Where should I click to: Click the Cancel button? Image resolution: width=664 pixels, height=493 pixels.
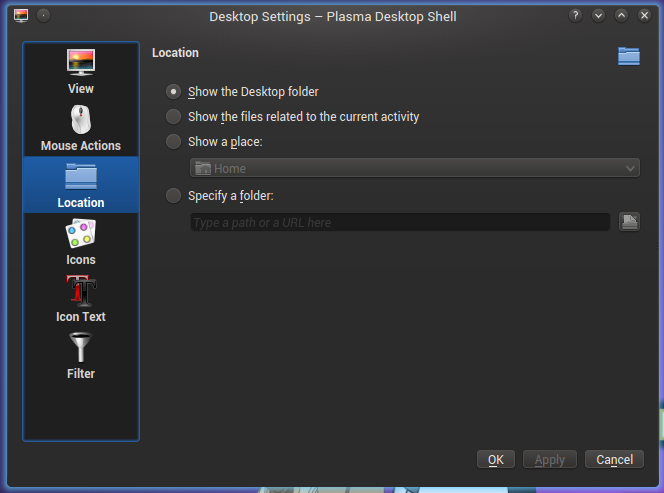(x=614, y=460)
